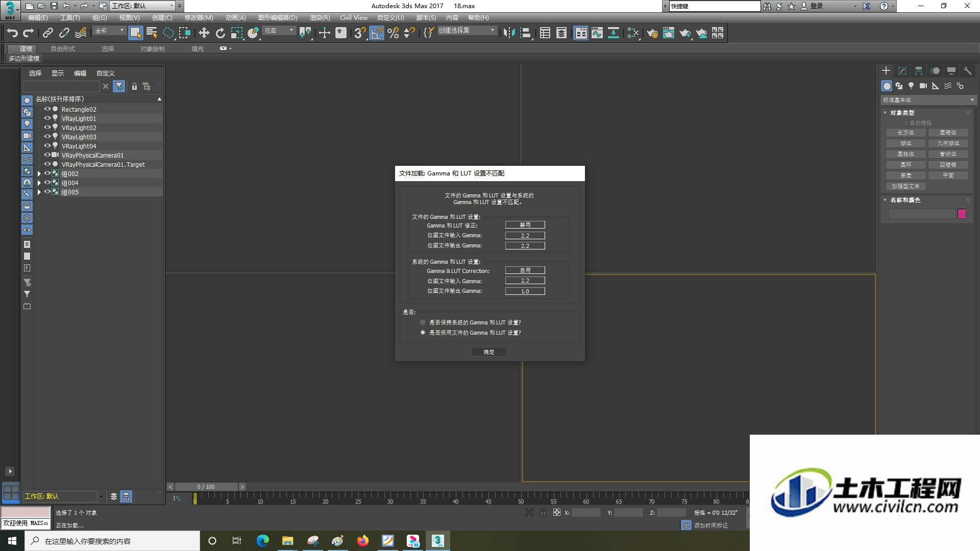980x551 pixels.
Task: Confirm the Gamma dialog with 确定
Action: pyautogui.click(x=489, y=352)
